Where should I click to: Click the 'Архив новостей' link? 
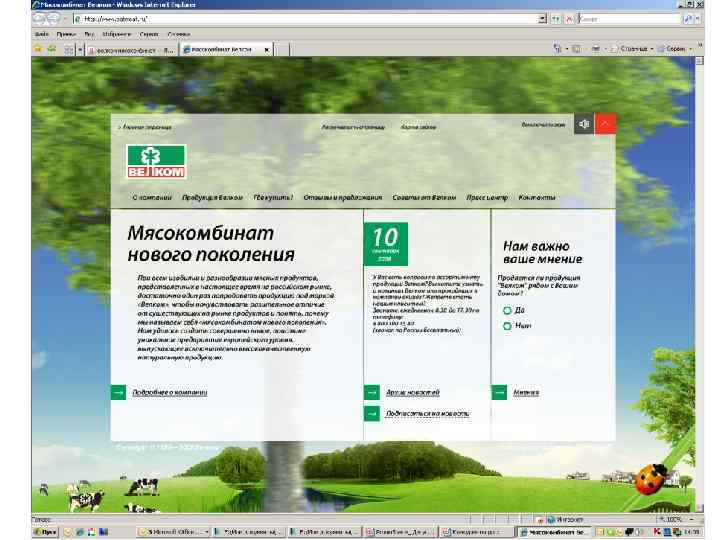click(x=412, y=393)
